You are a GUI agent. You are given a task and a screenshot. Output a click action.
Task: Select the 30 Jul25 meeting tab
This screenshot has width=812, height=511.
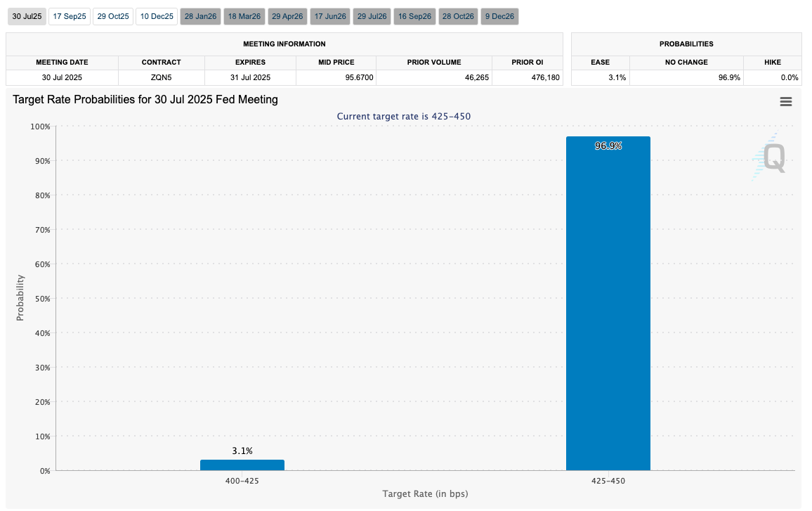[x=27, y=16]
